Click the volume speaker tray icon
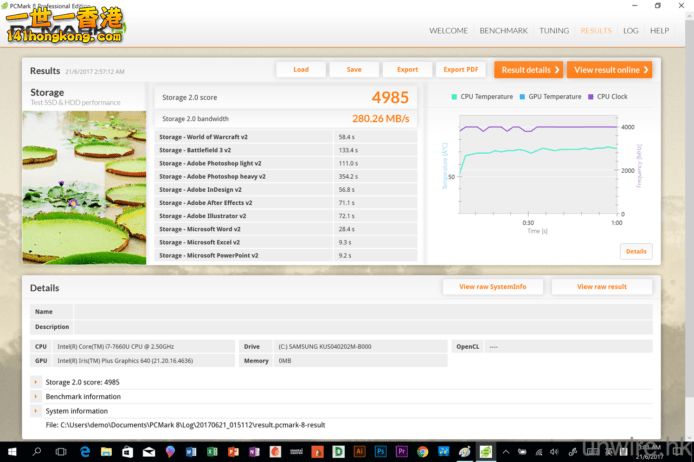This screenshot has width=694, height=462. [x=554, y=452]
